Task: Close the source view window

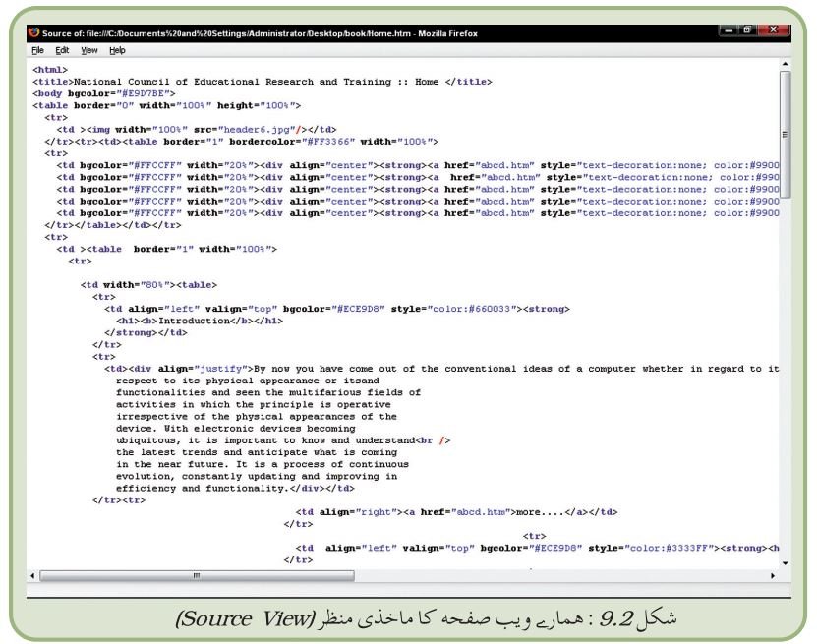Action: [773, 30]
